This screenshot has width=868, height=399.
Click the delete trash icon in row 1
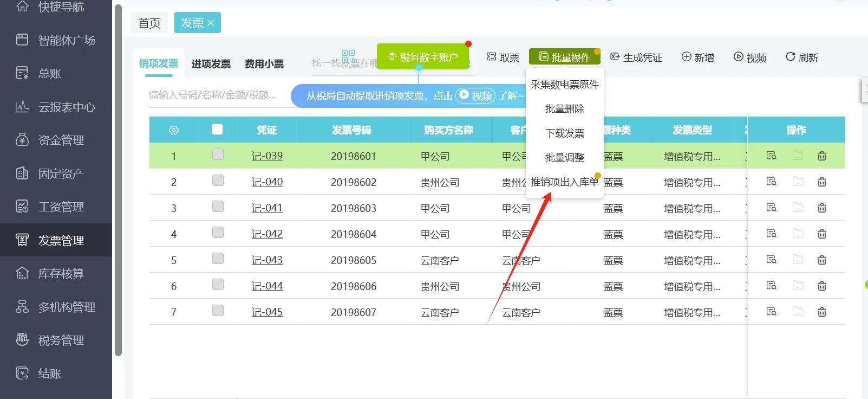(821, 156)
